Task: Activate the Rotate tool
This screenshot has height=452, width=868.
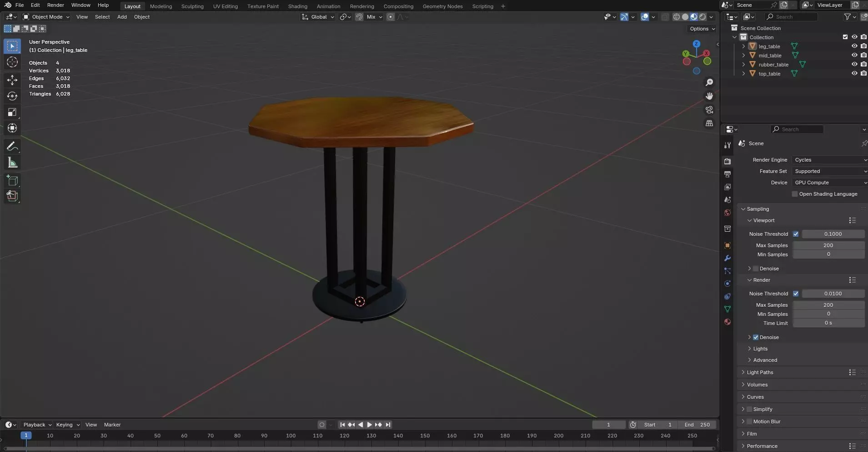Action: coord(12,96)
